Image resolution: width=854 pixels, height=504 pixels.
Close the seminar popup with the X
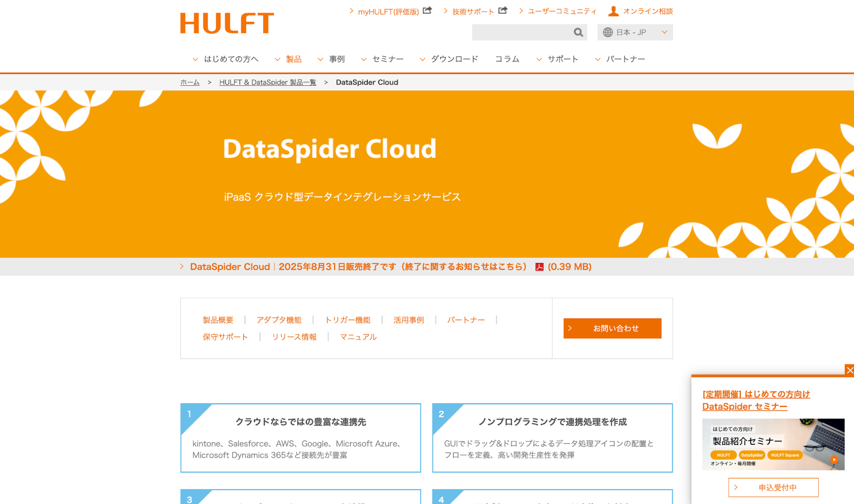850,370
